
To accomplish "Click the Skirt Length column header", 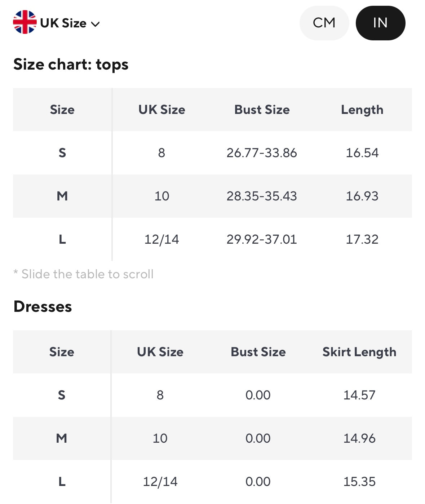I will tap(359, 352).
